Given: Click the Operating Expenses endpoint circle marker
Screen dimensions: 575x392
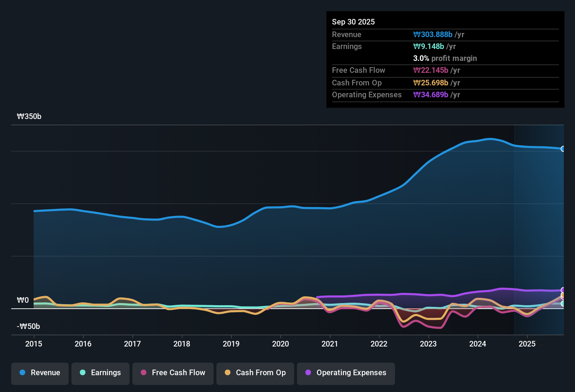Looking at the screenshot, I should pyautogui.click(x=562, y=290).
